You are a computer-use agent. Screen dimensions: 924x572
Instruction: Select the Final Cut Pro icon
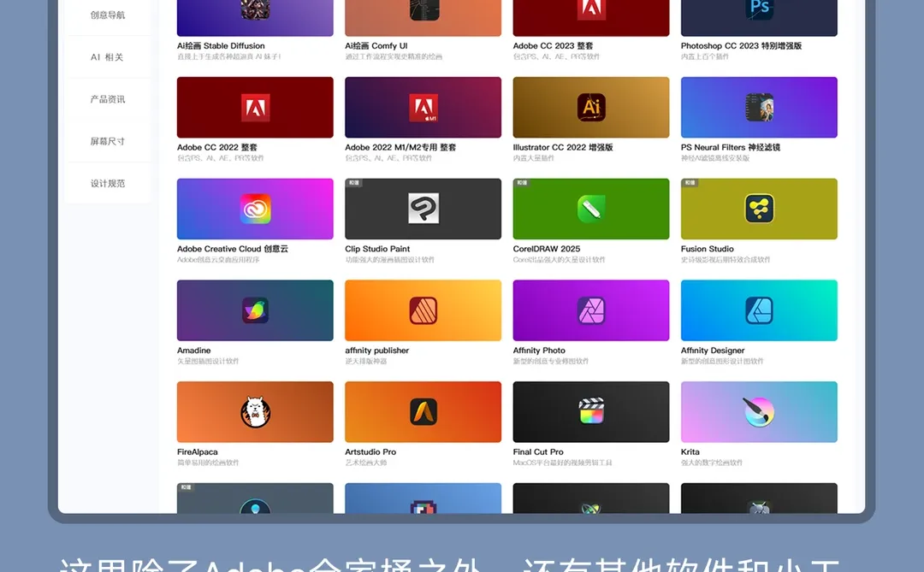click(590, 411)
